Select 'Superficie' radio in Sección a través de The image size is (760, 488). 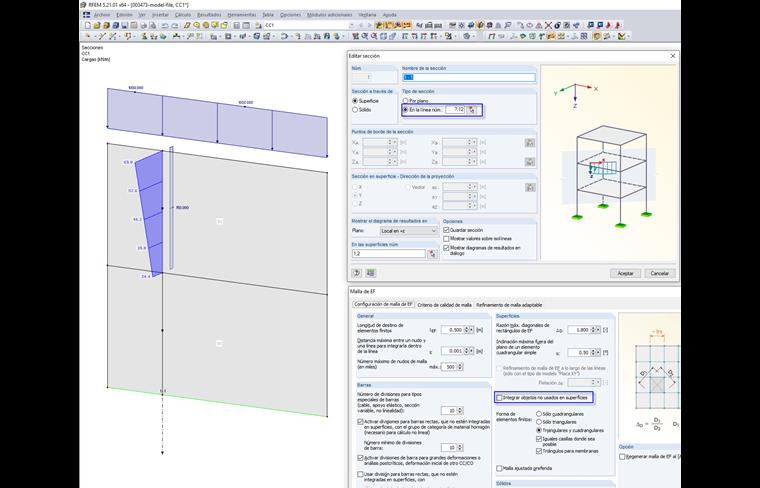pos(355,101)
